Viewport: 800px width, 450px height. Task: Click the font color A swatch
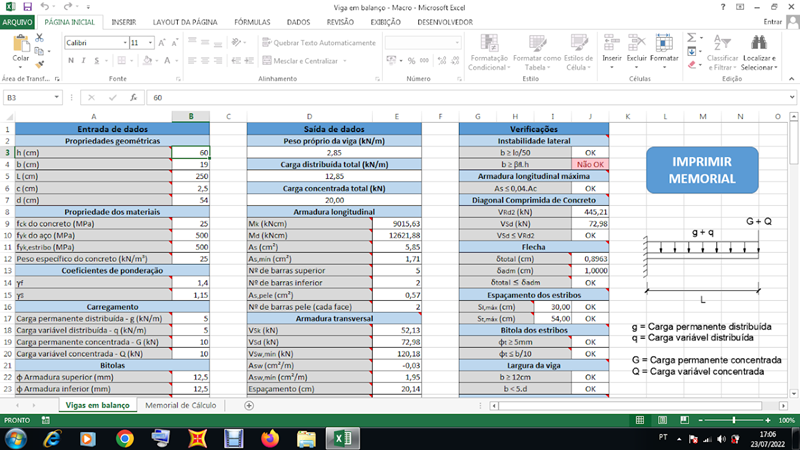[167, 61]
